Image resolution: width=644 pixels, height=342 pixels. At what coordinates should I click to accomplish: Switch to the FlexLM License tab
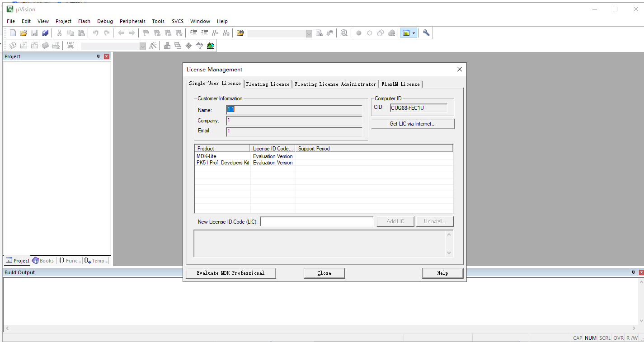pos(401,84)
